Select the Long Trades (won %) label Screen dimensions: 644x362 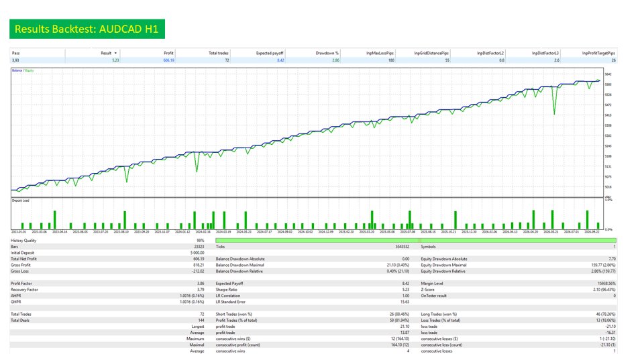coord(439,314)
